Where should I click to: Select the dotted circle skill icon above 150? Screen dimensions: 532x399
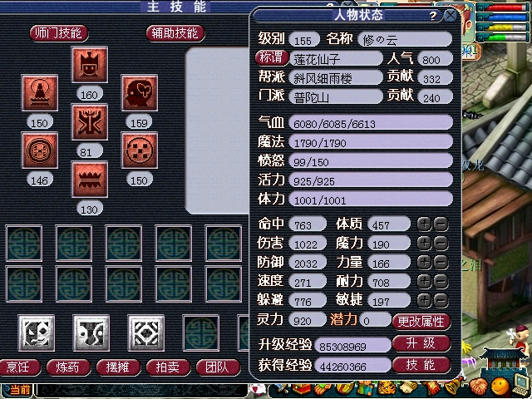click(x=140, y=150)
